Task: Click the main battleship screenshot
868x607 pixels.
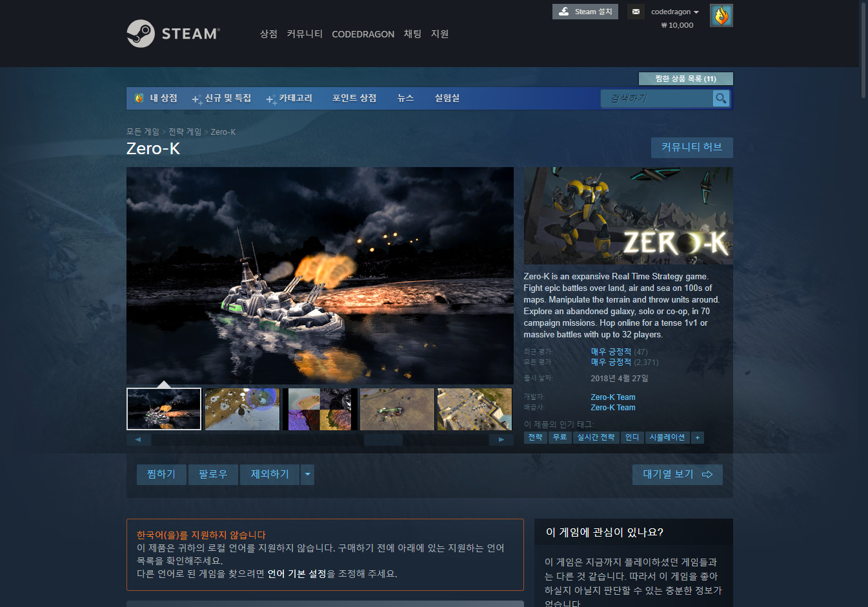Action: [320, 276]
